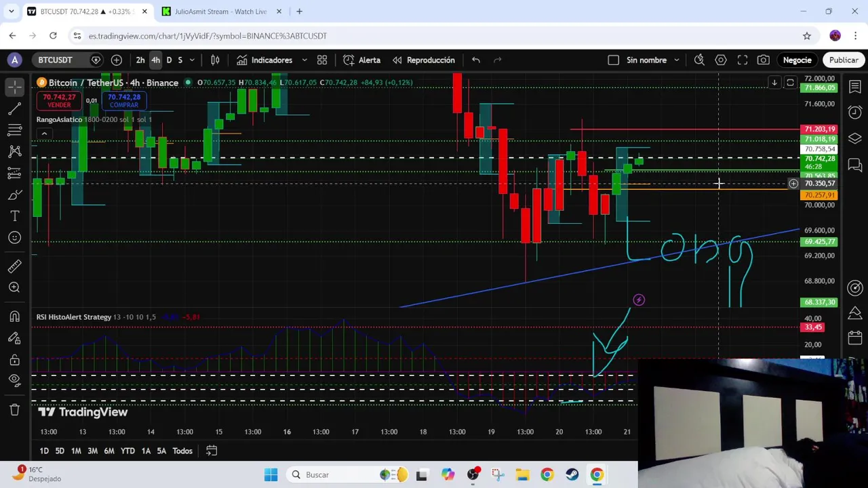
Task: Click the go-to-date calendar icon
Action: (212, 451)
